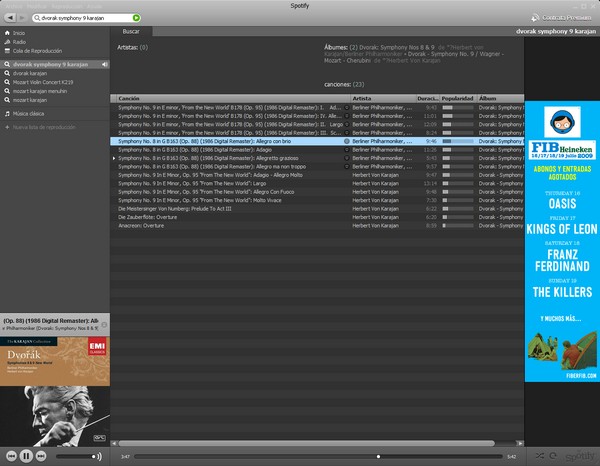Viewport: 600px width, 466px height.
Task: Open the Archivo menu
Action: [x=14, y=7]
